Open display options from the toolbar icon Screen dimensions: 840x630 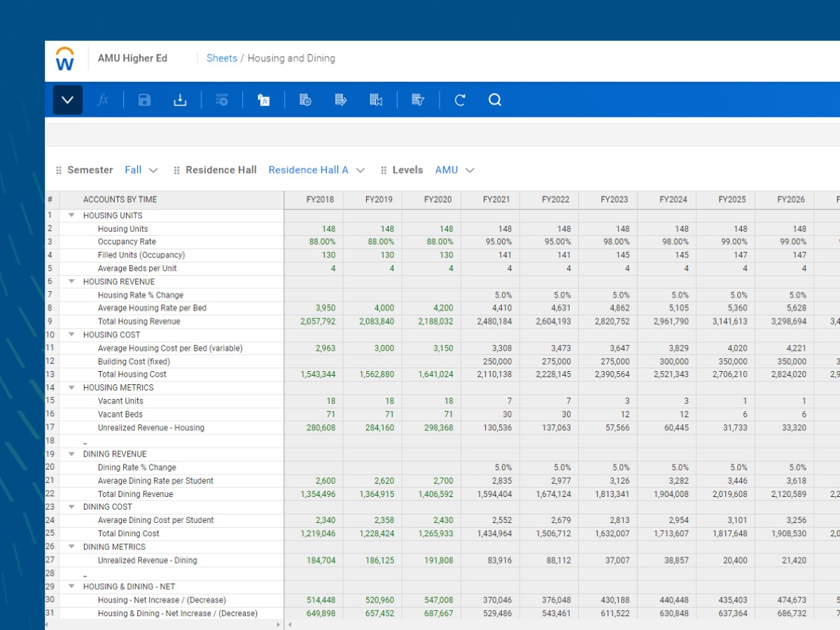click(222, 99)
